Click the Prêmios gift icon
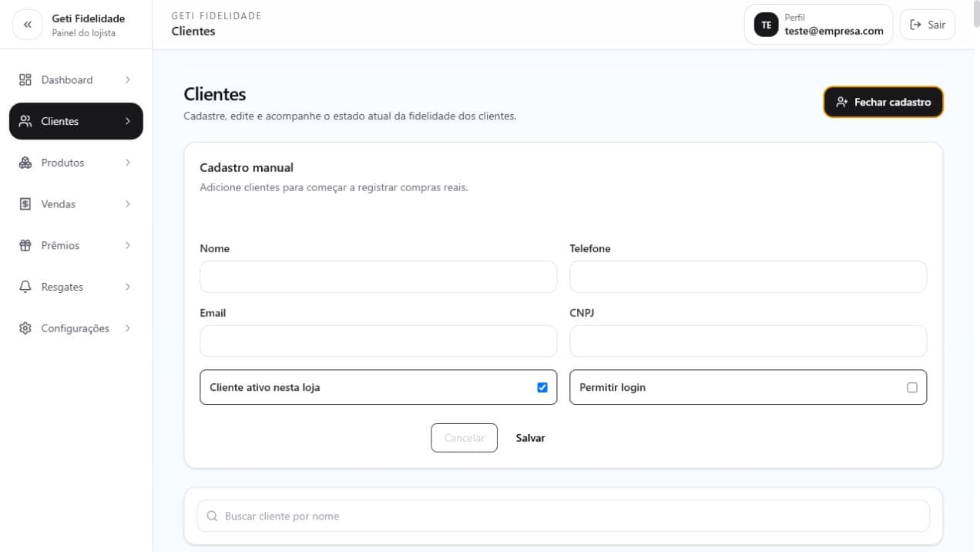This screenshot has height=552, width=980. (x=25, y=245)
